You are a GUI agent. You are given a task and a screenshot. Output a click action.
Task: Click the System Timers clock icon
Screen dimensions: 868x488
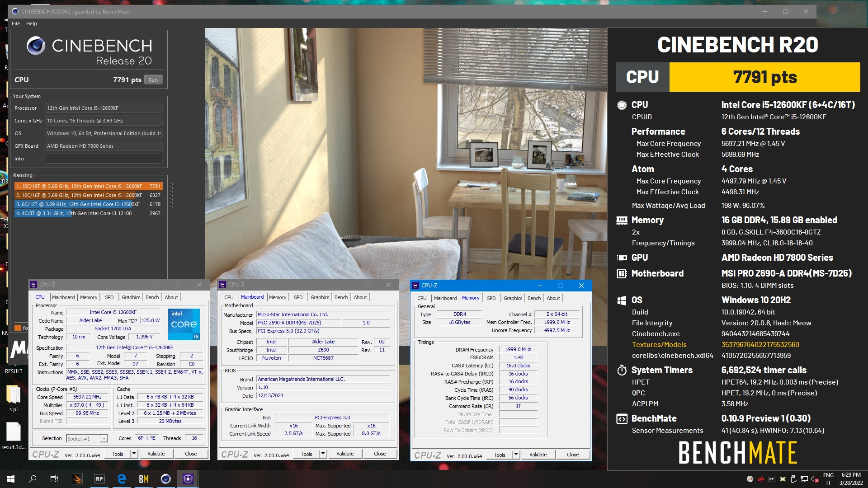click(622, 371)
